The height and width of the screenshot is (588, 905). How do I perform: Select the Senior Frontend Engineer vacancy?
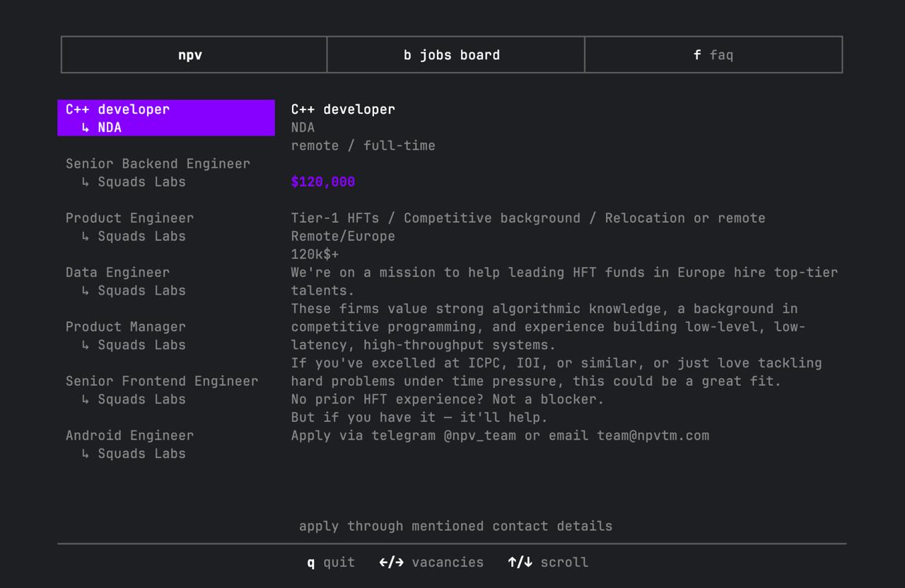point(166,390)
